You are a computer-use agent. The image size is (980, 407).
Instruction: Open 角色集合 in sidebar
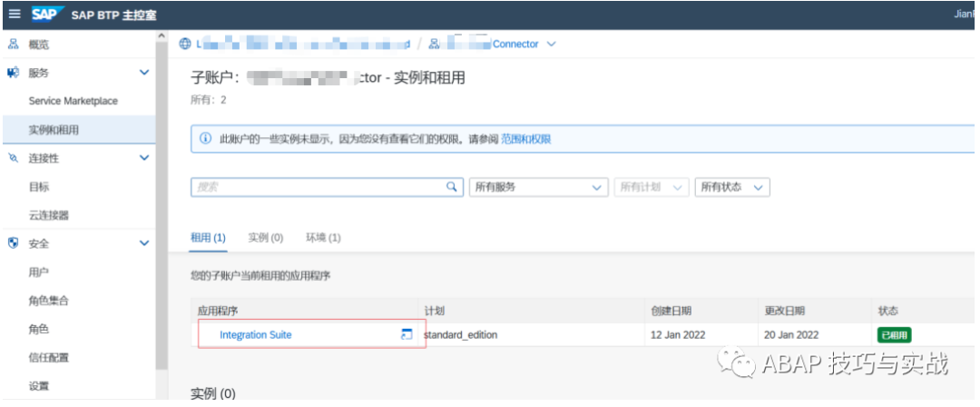49,301
